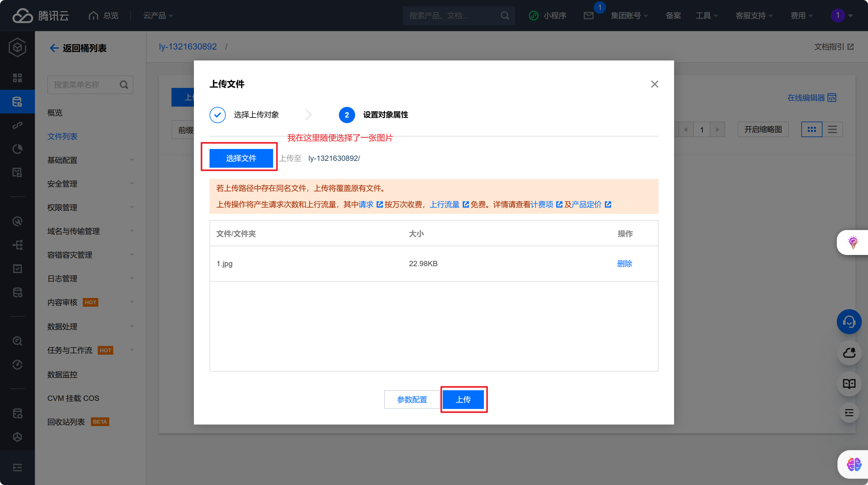868x485 pixels.
Task: Click the WeChat mini program icon
Action: tap(533, 16)
